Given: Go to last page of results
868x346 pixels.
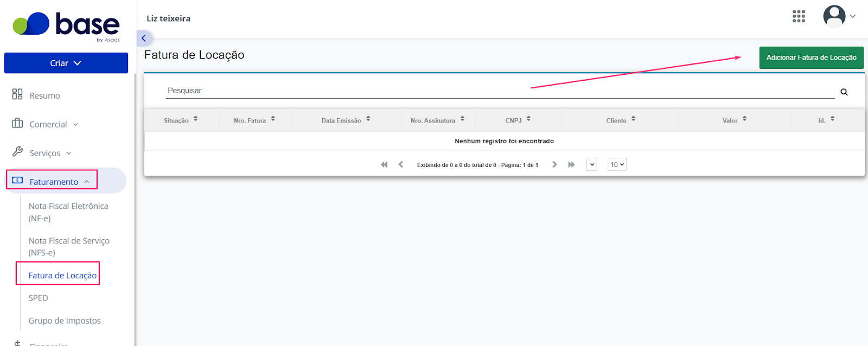Looking at the screenshot, I should [x=571, y=164].
